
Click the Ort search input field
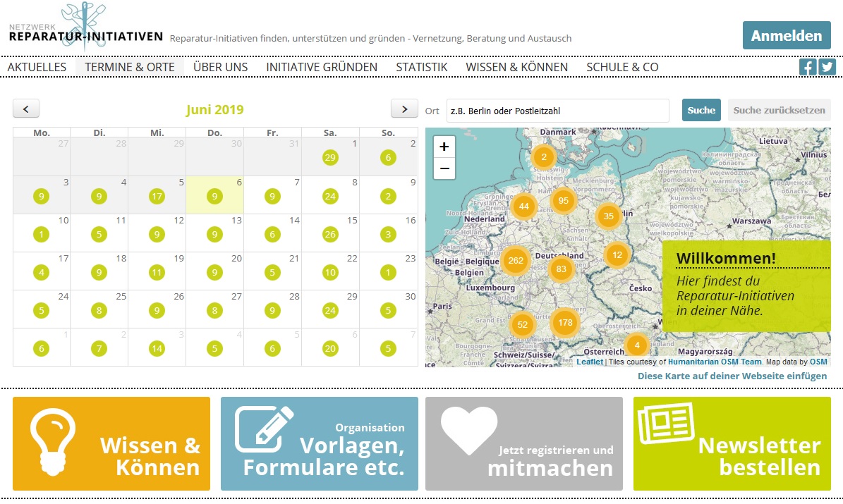click(x=557, y=110)
